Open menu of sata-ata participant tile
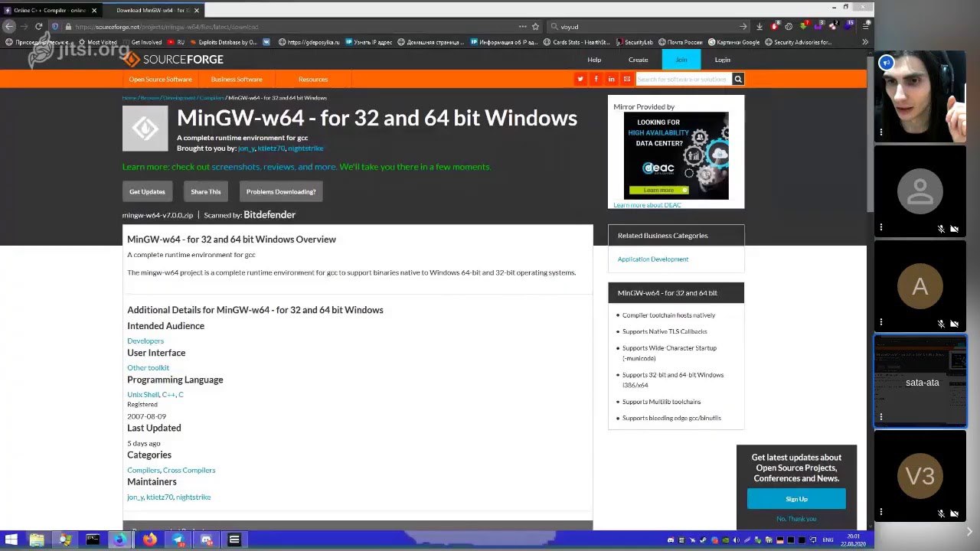 881,417
